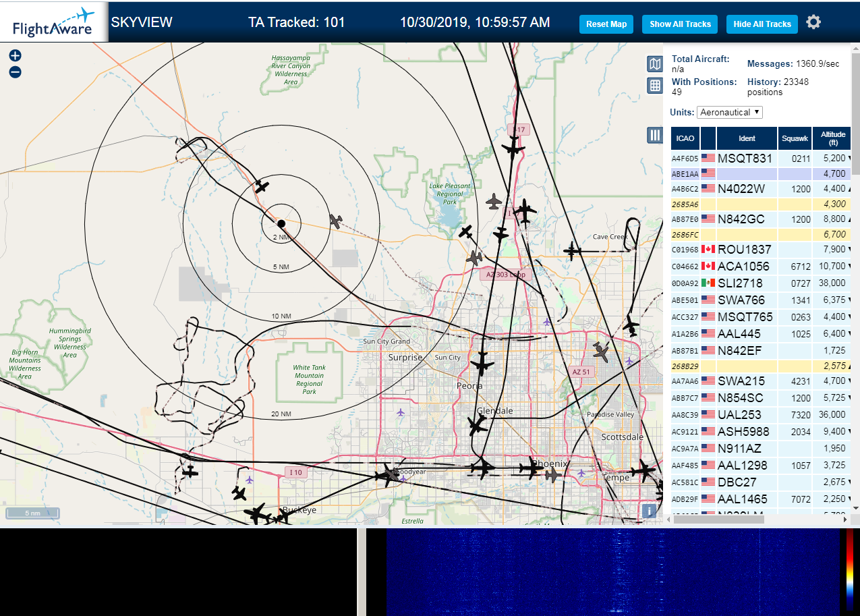Zoom out with the map minus button
860x616 pixels.
pyautogui.click(x=15, y=72)
